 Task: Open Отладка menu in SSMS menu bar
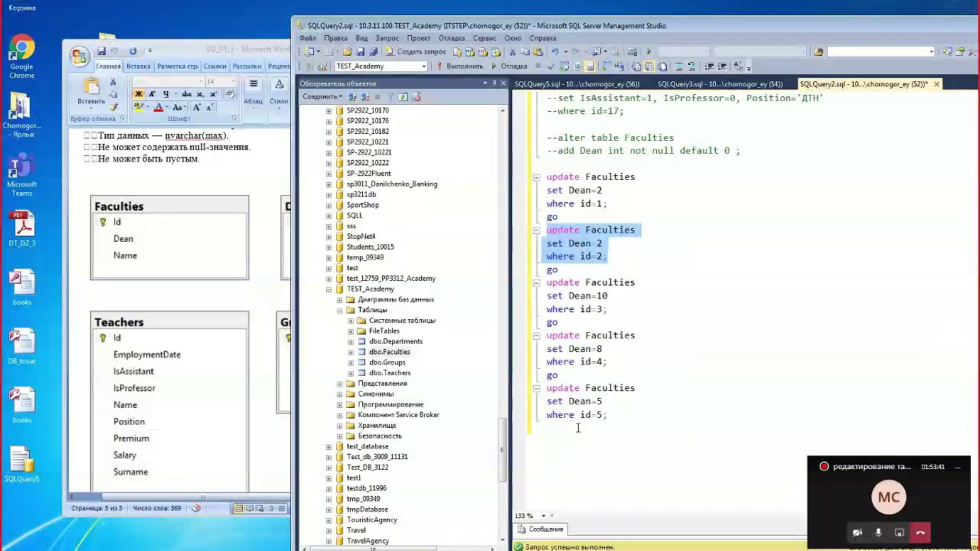[452, 38]
